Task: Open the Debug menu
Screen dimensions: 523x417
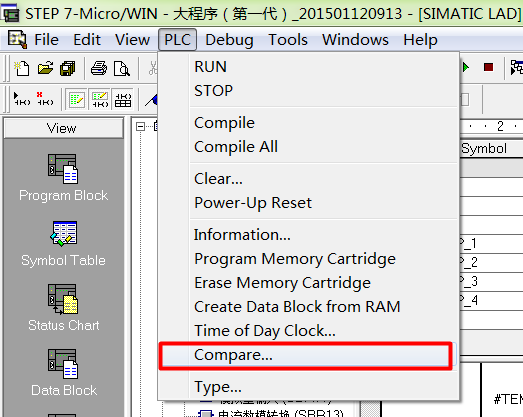Action: point(229,40)
